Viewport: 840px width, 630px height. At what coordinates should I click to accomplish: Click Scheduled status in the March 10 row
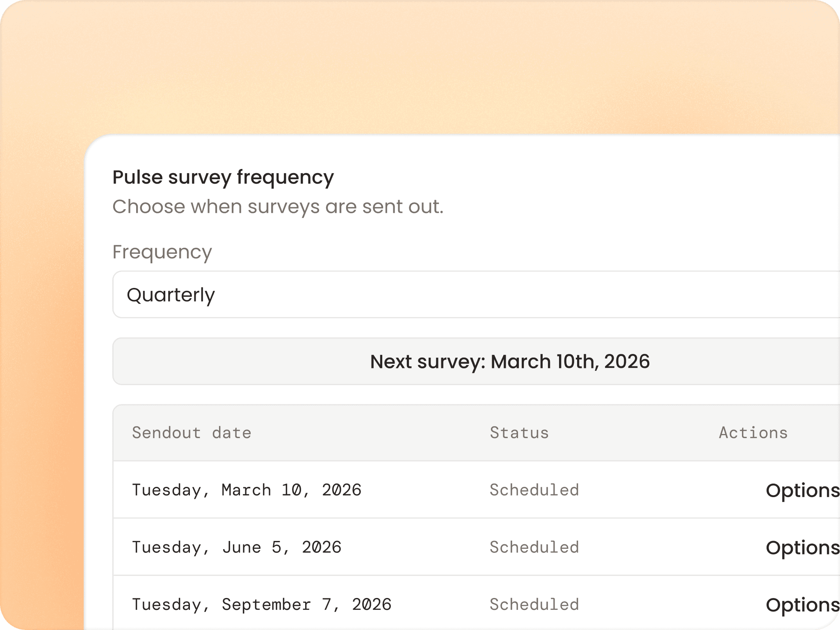click(x=534, y=490)
